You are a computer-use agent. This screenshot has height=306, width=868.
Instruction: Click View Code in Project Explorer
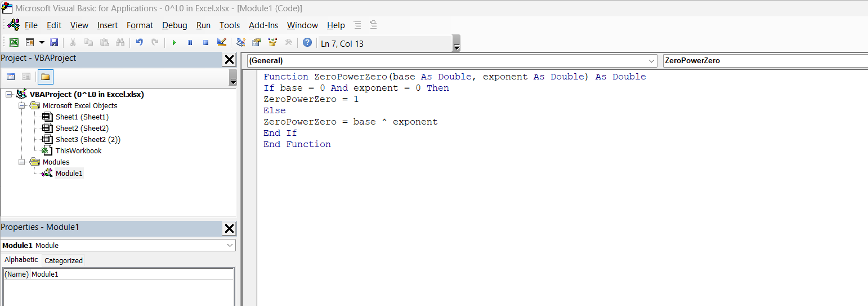coord(11,77)
